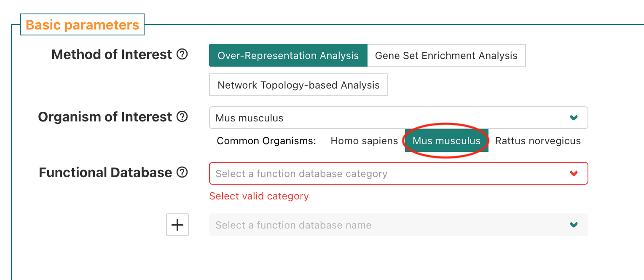Open the Functional Database help icon
Viewport: 644px width, 280px height.
pyautogui.click(x=181, y=172)
